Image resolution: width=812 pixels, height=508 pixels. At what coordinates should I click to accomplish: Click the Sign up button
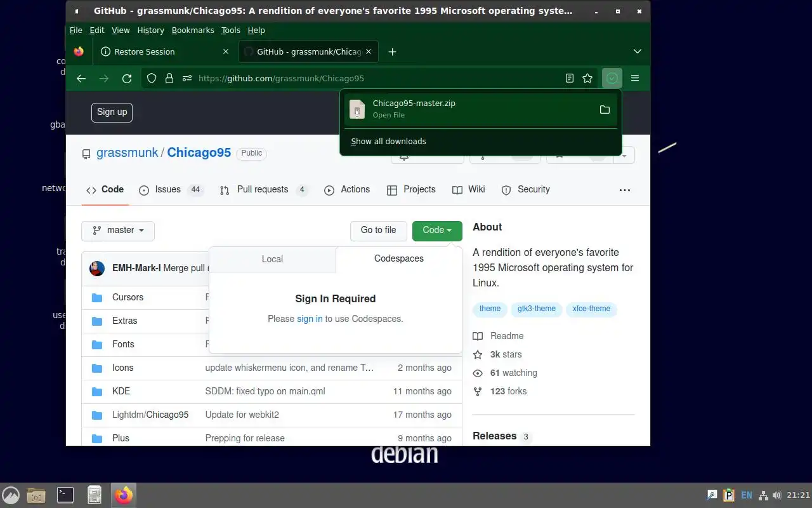click(x=112, y=112)
